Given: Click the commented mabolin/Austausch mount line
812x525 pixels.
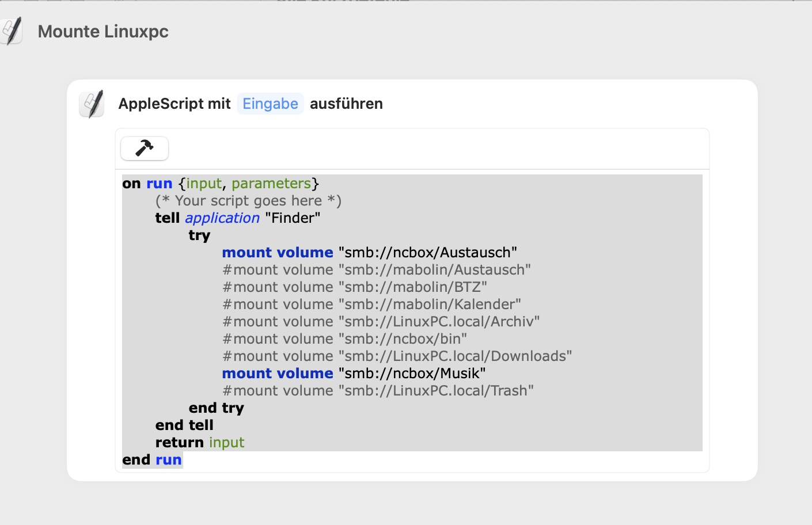Looking at the screenshot, I should 376,270.
